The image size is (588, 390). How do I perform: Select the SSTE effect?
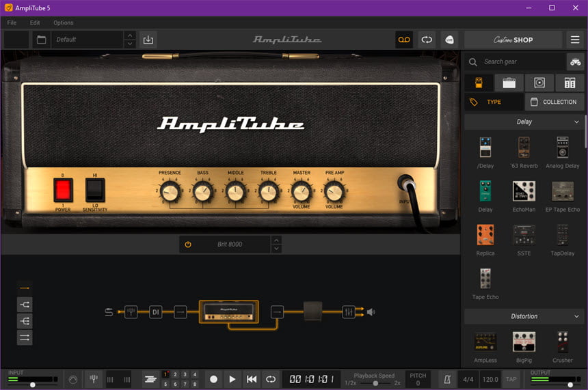524,235
